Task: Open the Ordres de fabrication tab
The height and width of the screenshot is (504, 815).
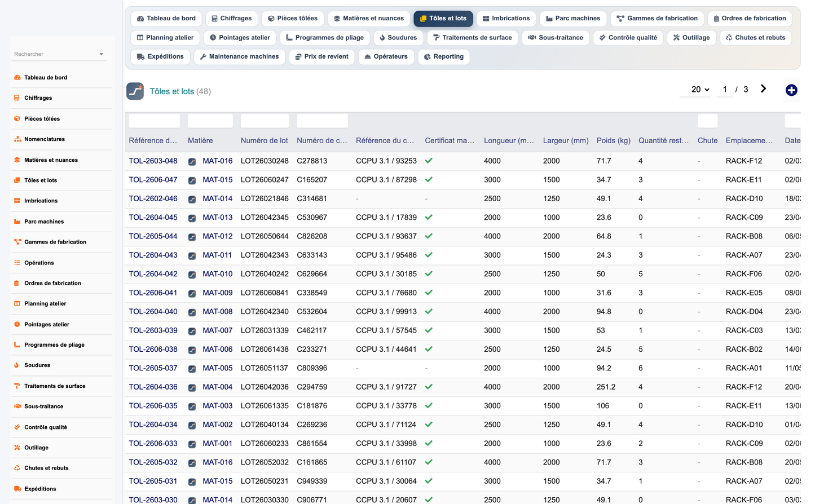Action: click(750, 19)
